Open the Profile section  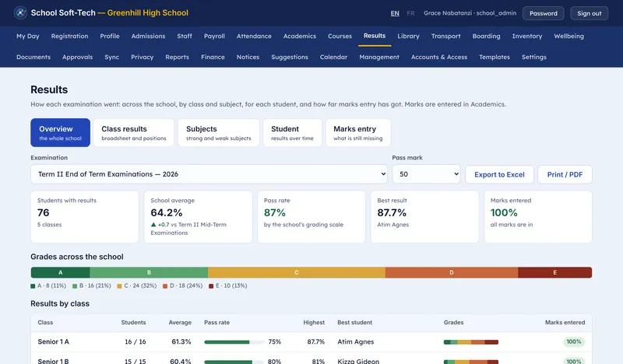click(110, 36)
